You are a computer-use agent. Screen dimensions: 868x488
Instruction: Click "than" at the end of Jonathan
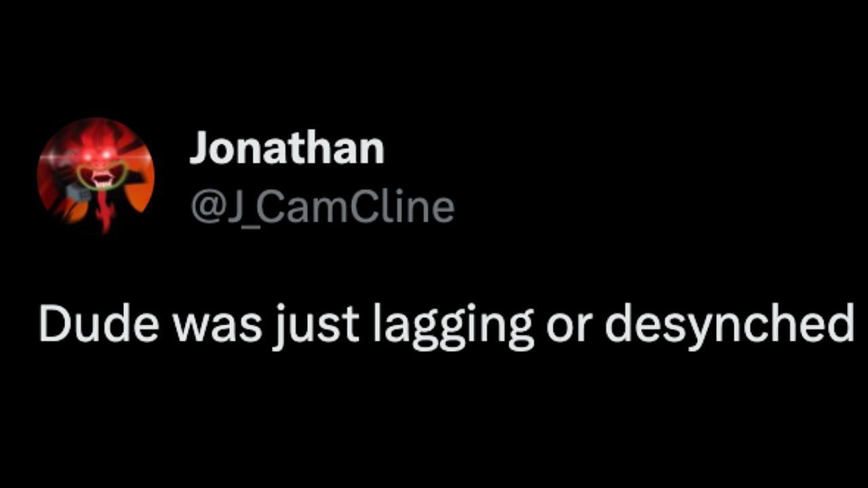pos(346,148)
